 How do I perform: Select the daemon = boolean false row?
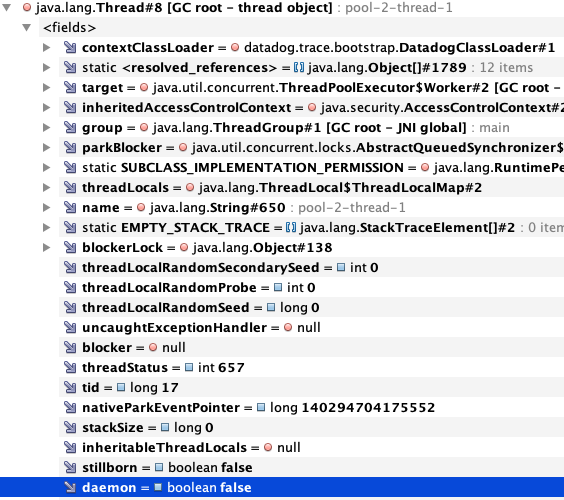tap(282, 487)
